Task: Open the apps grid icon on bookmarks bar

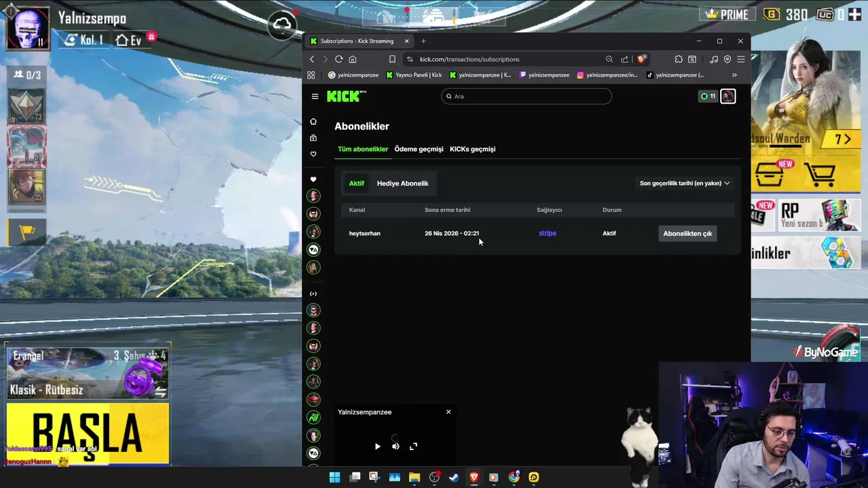Action: 311,75
